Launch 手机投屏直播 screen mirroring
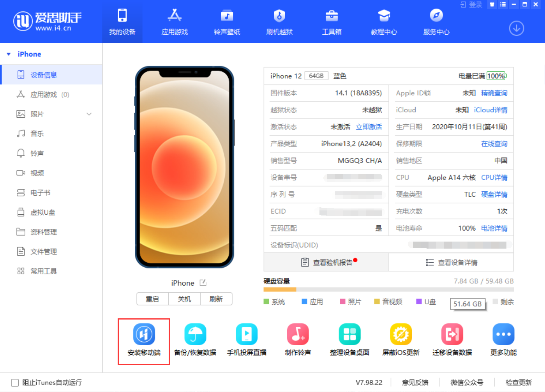 [x=247, y=340]
